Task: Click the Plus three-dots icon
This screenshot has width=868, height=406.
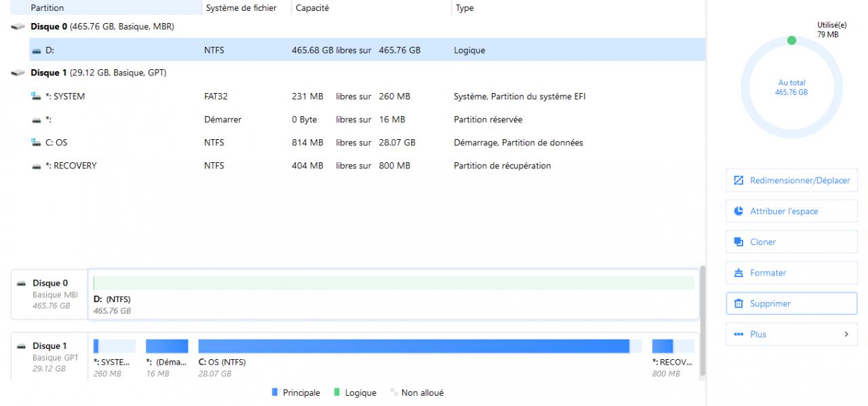Action: coord(738,334)
